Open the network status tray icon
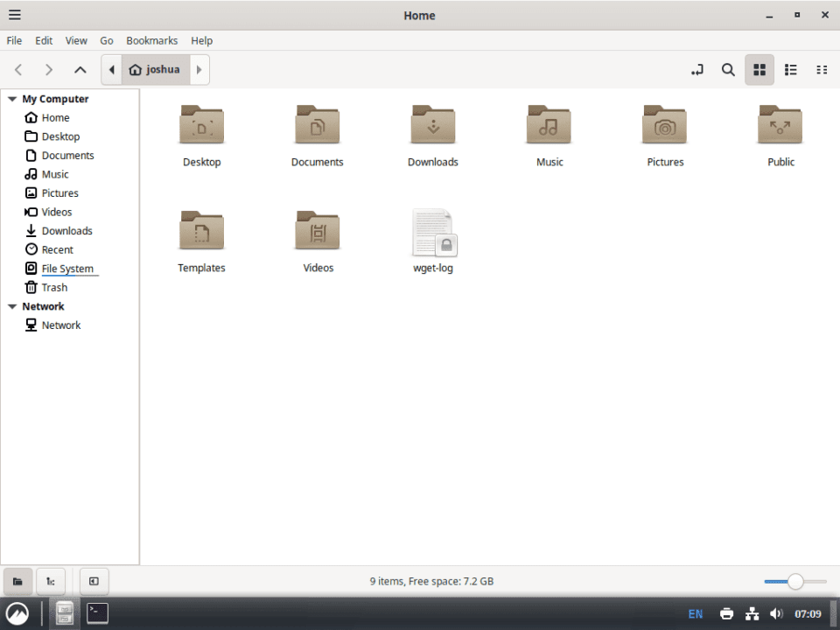The width and height of the screenshot is (840, 630). tap(752, 613)
